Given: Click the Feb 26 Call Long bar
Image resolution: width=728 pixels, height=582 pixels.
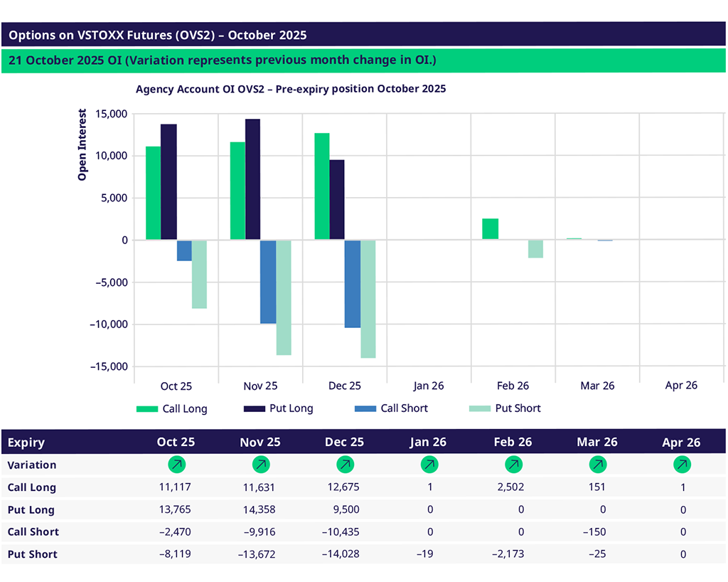Looking at the screenshot, I should 490,229.
